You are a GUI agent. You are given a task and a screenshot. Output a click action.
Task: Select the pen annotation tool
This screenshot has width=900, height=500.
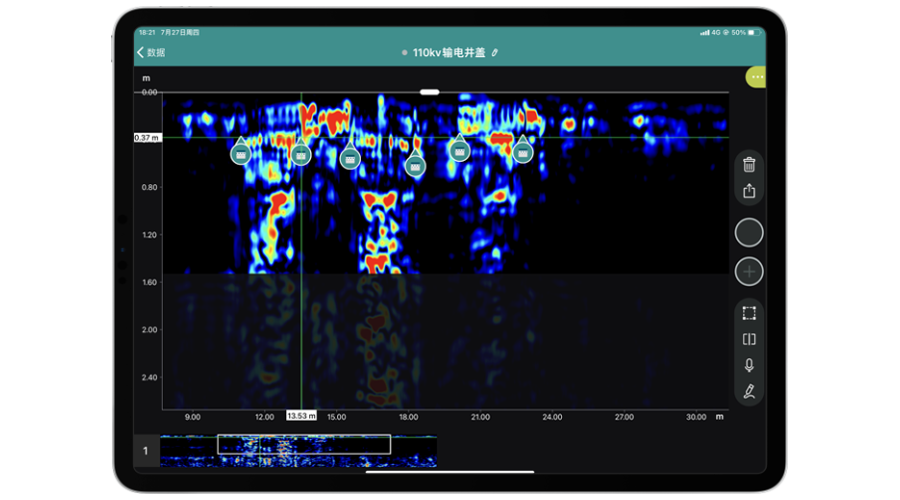pos(749,391)
